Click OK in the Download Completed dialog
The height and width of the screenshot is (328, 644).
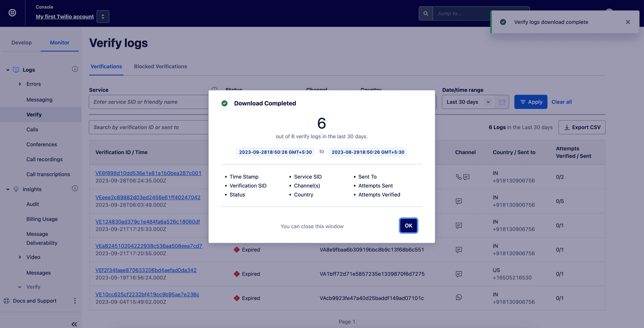click(x=408, y=226)
